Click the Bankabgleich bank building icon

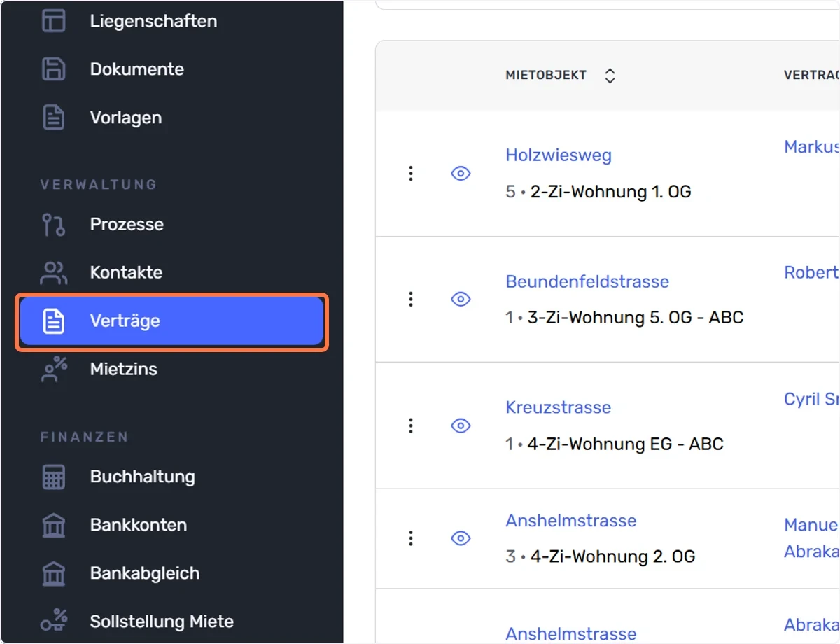[x=54, y=574]
